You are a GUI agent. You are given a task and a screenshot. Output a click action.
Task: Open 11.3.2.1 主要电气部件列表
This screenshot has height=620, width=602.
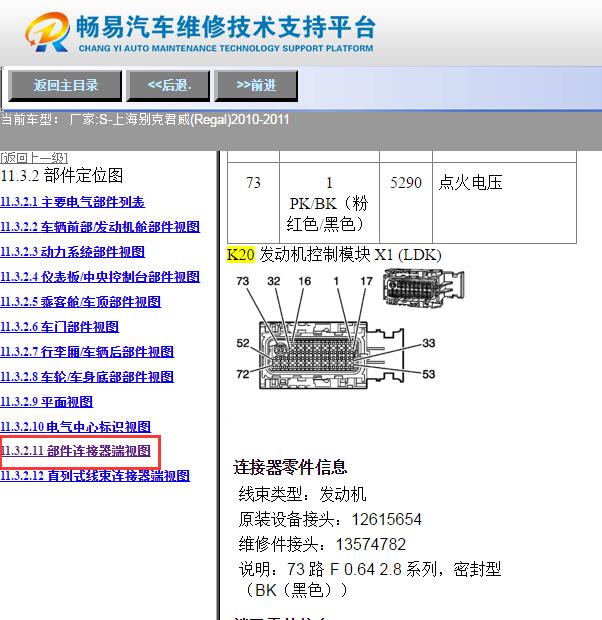[72, 202]
